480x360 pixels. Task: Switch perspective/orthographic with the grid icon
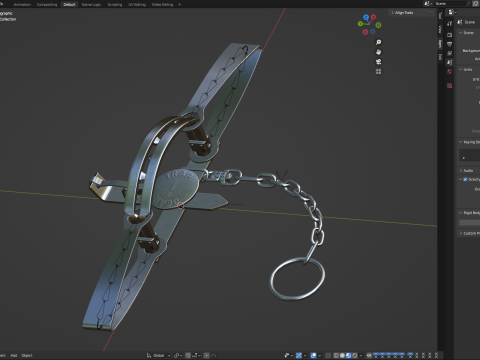(378, 72)
